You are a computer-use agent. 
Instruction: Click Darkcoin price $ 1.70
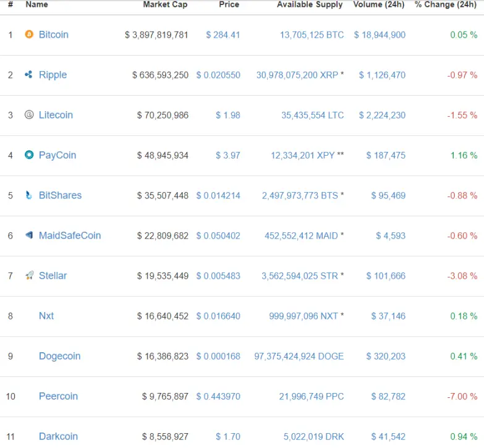pyautogui.click(x=228, y=437)
